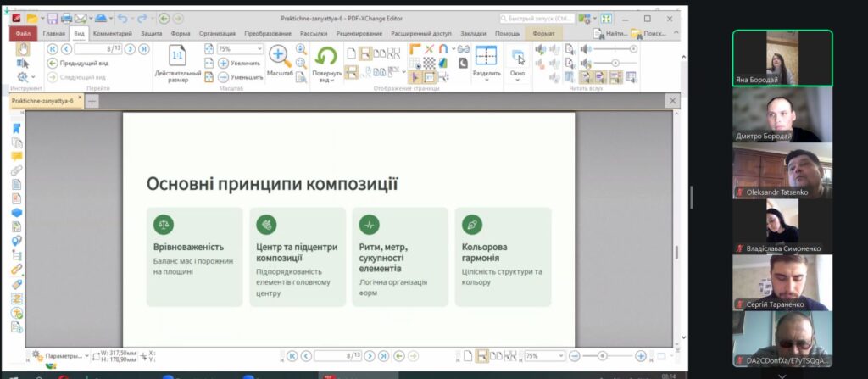Select the Hand tool in the ribbon
This screenshot has width=868, height=379.
pos(24,49)
